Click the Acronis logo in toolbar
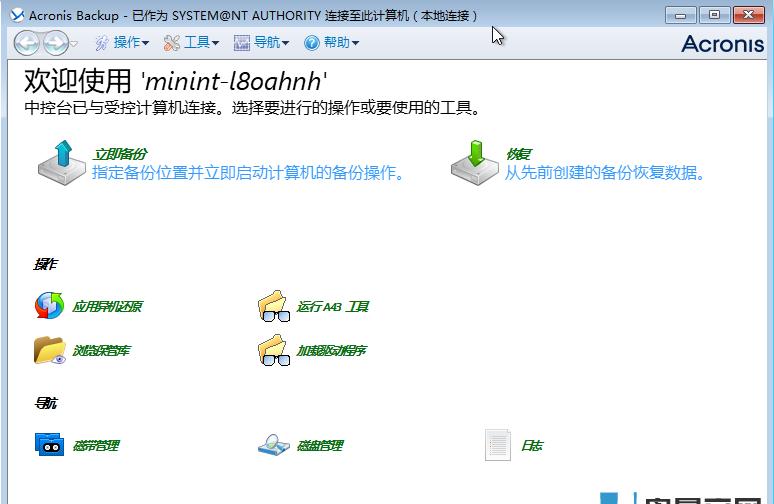Viewport: 774px width, 504px height. (x=723, y=44)
